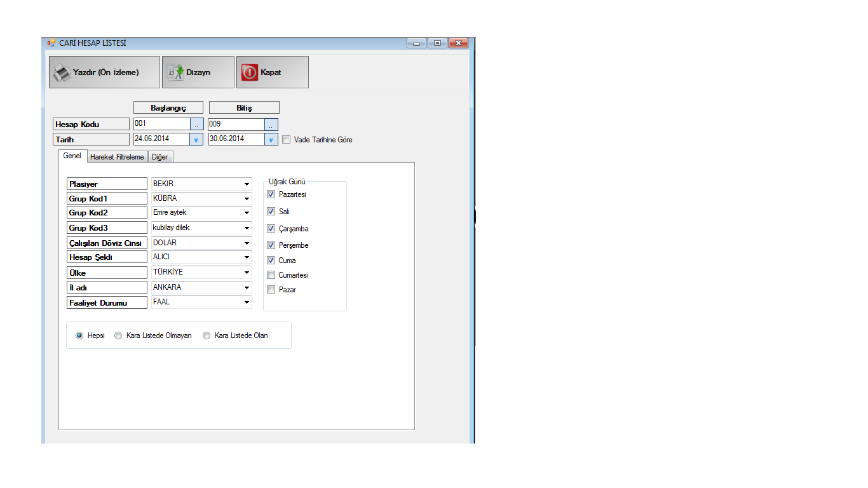Click the Grup Kod1 label
The image size is (868, 488).
coord(107,199)
